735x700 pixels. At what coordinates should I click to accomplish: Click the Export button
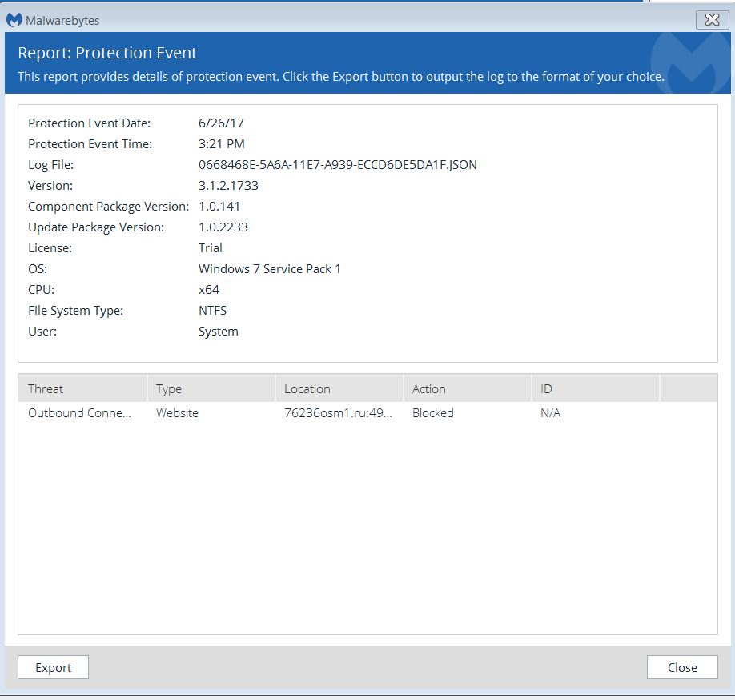coord(53,666)
